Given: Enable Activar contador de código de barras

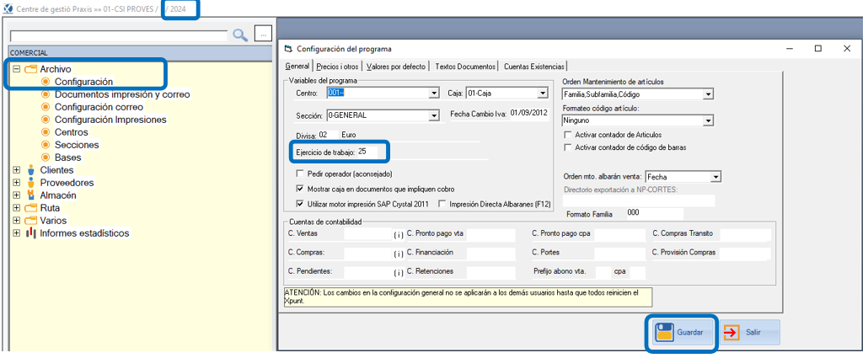Looking at the screenshot, I should pyautogui.click(x=567, y=147).
